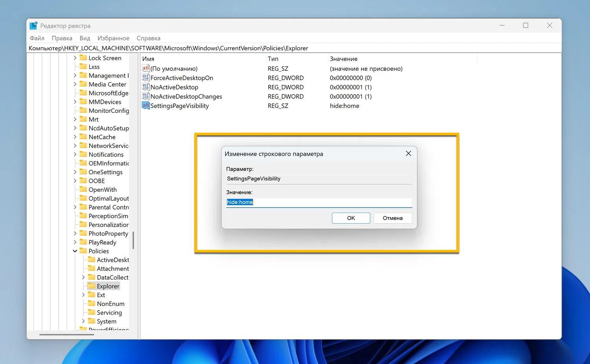This screenshot has width=590, height=364.
Task: Select the ForceActiveDesktopOn DWORD icon
Action: 146,78
